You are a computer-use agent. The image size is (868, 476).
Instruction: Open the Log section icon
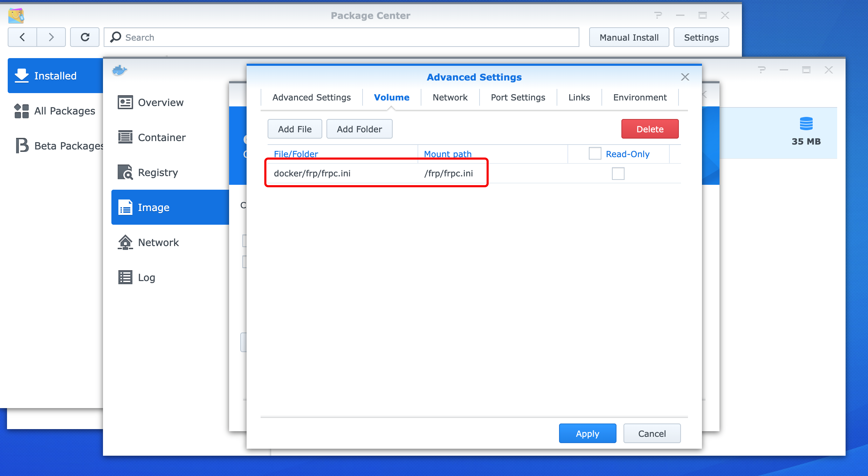[x=125, y=277]
